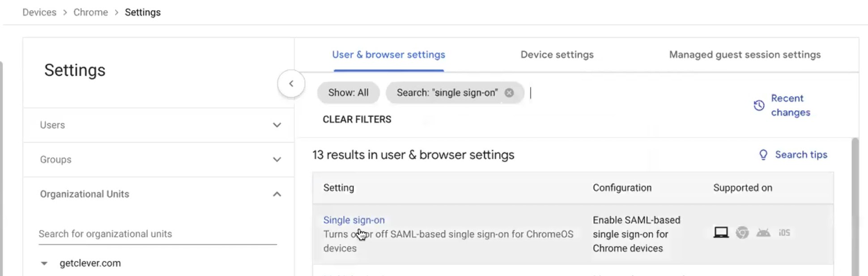The height and width of the screenshot is (276, 868).
Task: Switch to the Device settings tab
Action: (x=557, y=54)
